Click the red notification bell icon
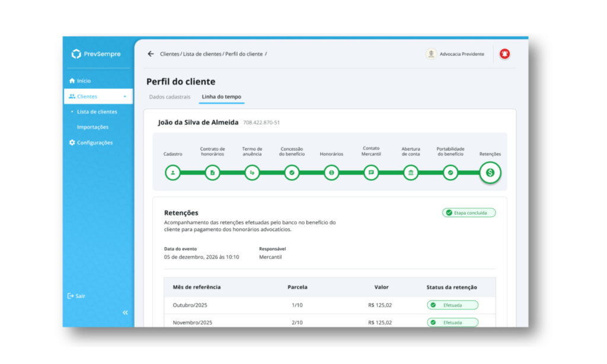This screenshot has width=607, height=364. [504, 54]
